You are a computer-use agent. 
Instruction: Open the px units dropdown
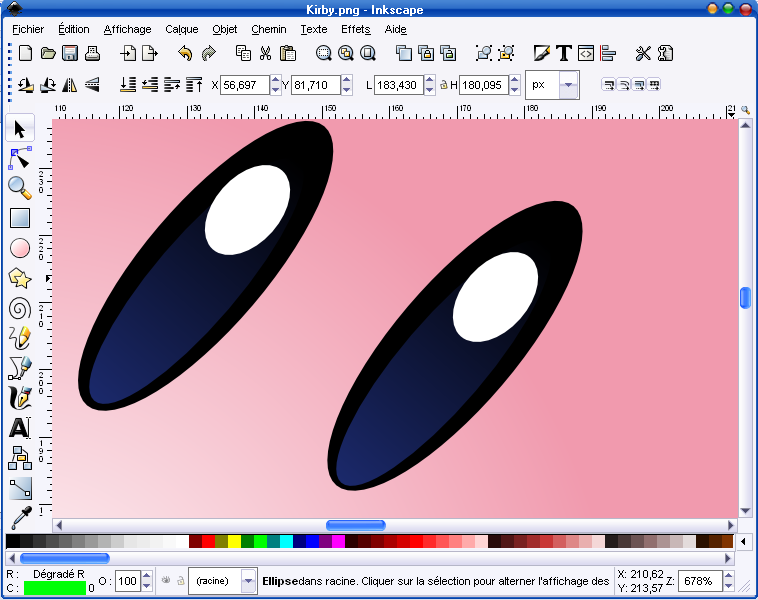[x=569, y=85]
